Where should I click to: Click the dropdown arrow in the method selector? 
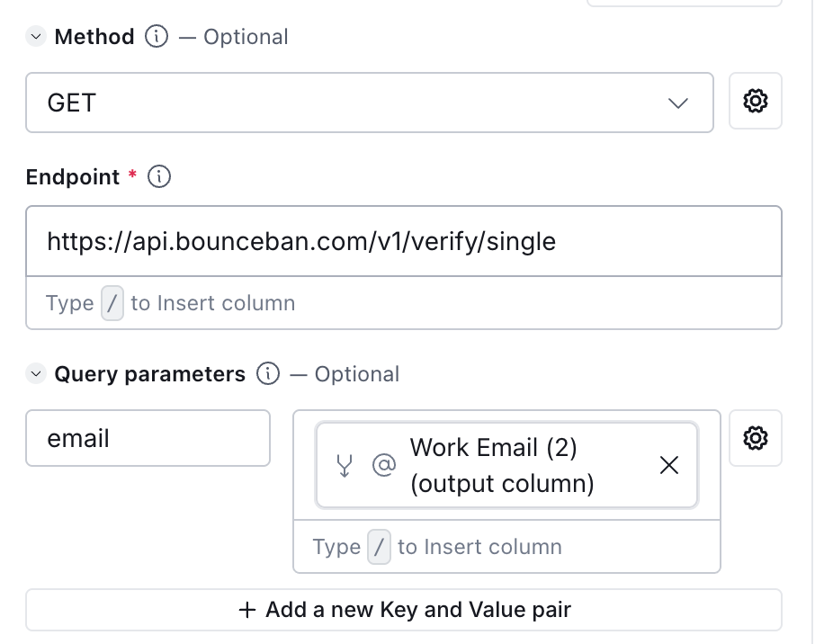[x=678, y=103]
